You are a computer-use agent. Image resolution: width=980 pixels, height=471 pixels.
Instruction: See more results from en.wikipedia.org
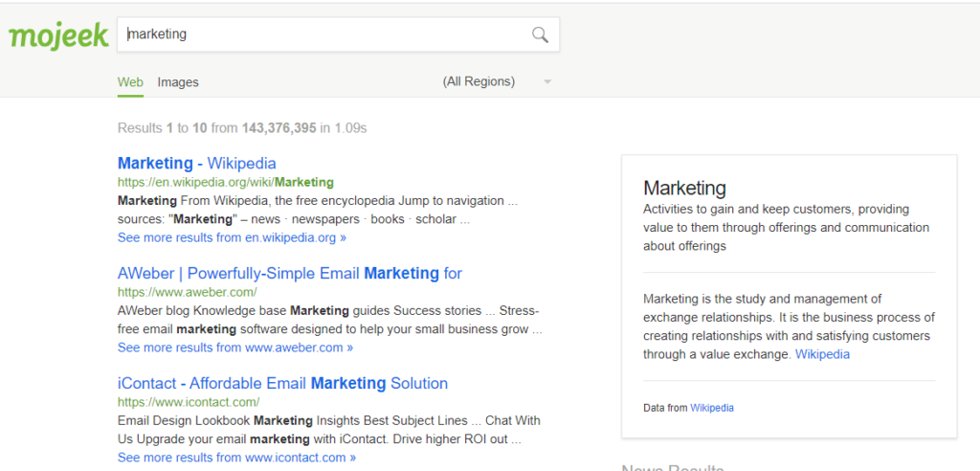pos(232,237)
